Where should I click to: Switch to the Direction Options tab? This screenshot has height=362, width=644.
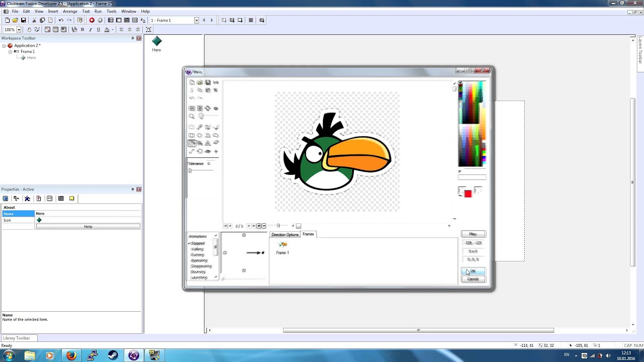point(285,235)
